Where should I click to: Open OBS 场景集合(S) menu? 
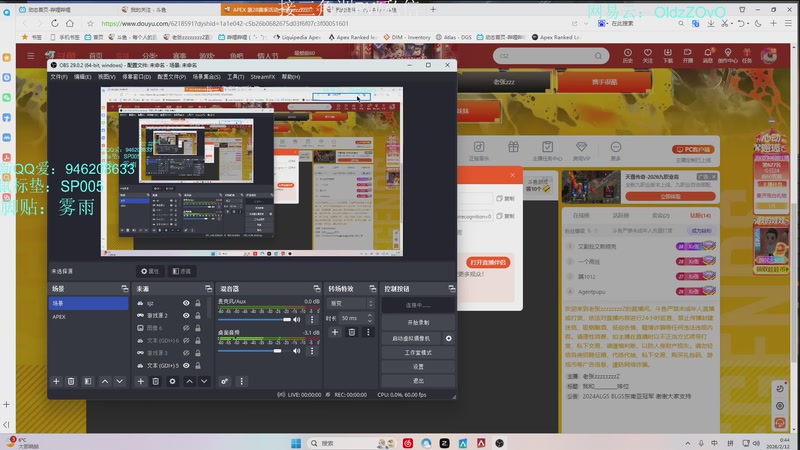pos(207,77)
